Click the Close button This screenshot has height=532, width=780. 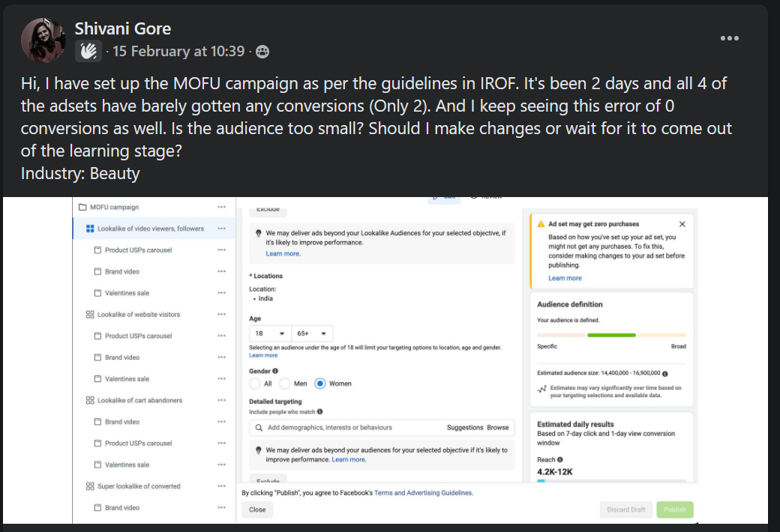click(257, 510)
